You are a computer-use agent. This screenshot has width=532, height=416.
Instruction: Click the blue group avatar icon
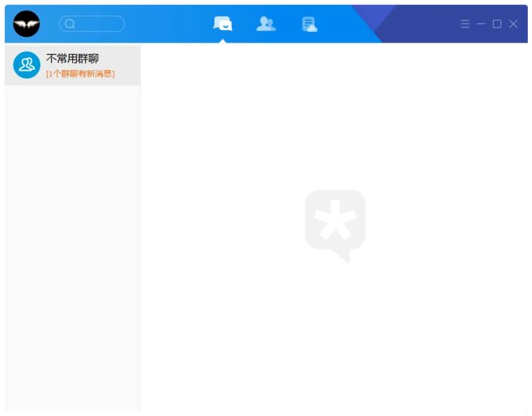pyautogui.click(x=27, y=65)
